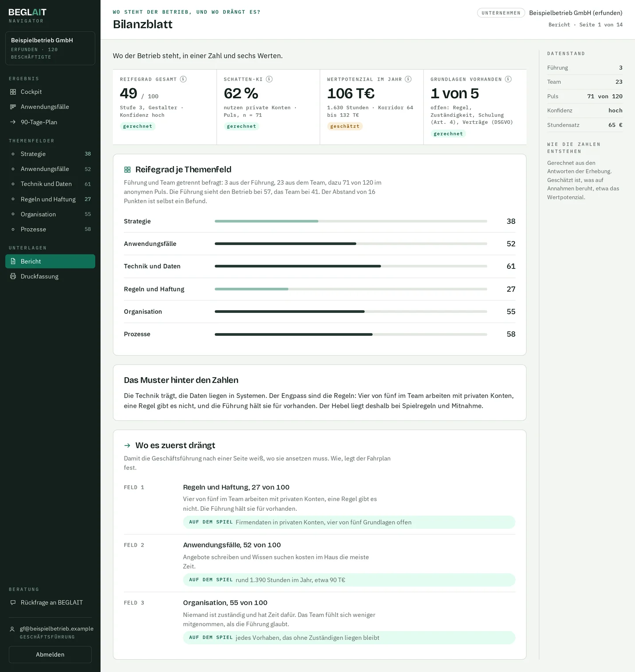The width and height of the screenshot is (635, 672).
Task: Show info for Reifegrad Gesamt
Action: (x=183, y=79)
